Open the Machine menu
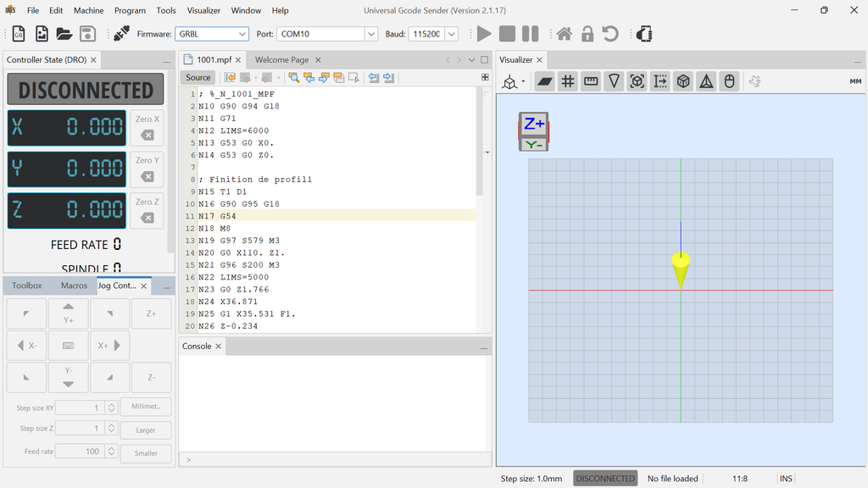Screen dimensions: 868x488 88,10
